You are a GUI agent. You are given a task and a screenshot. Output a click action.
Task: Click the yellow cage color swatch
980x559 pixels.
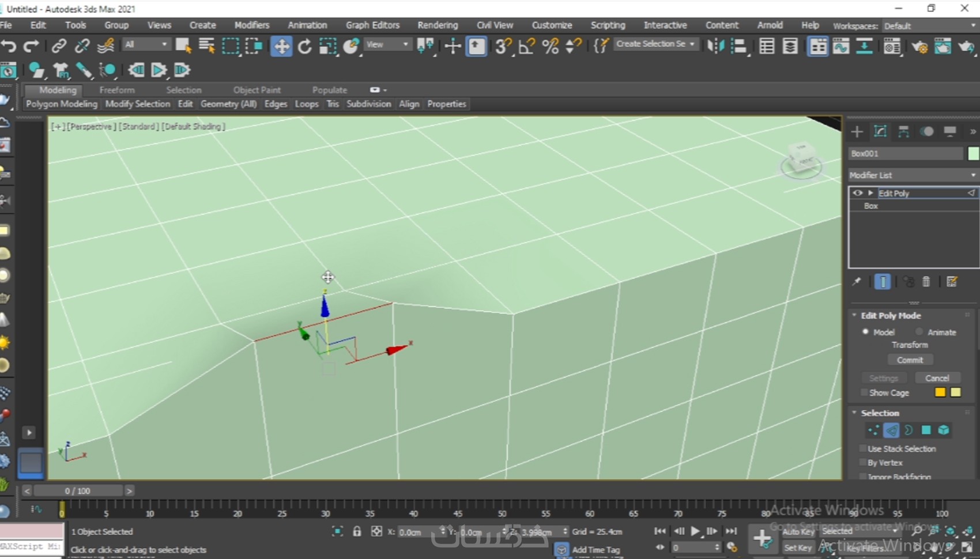(x=940, y=392)
